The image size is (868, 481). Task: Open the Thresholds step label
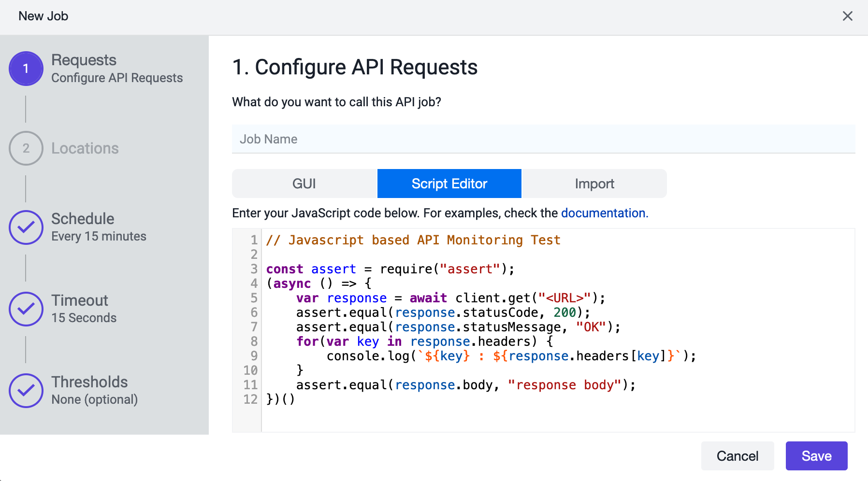point(89,382)
